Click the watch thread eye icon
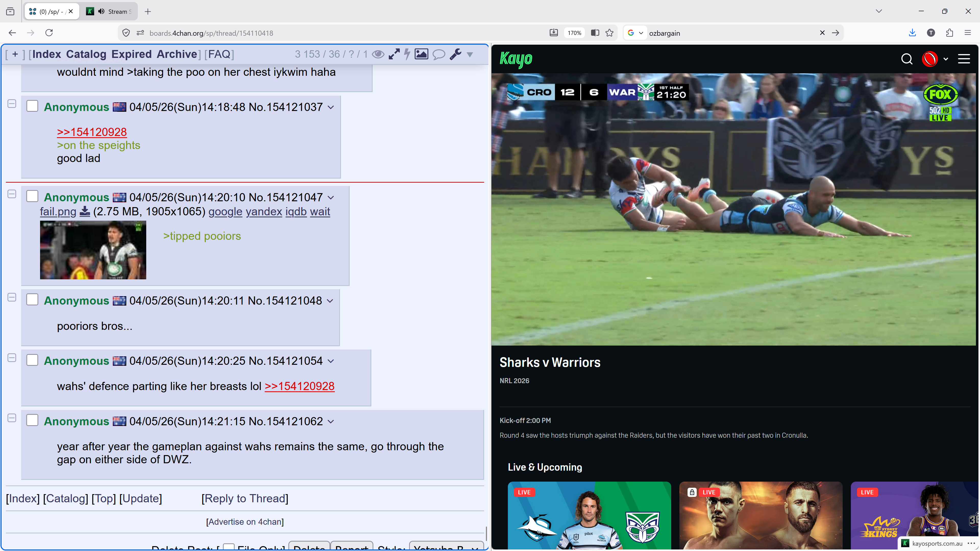Image resolution: width=980 pixels, height=551 pixels. 378,54
